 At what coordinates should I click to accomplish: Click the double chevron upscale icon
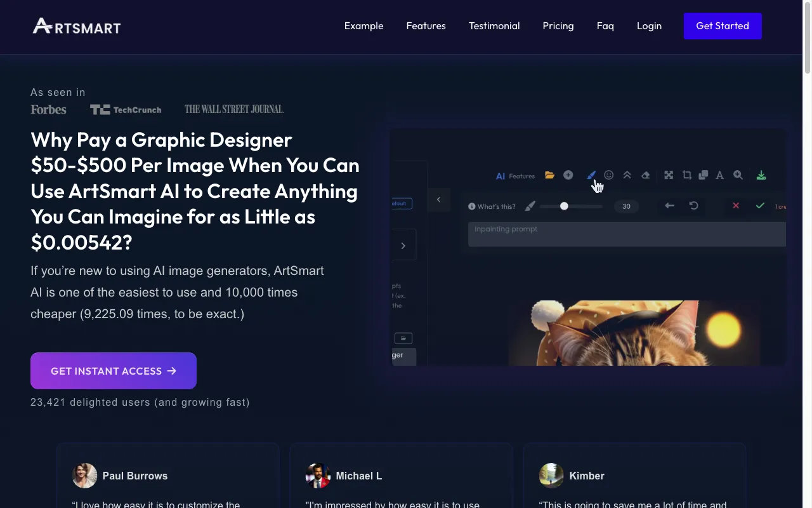tap(627, 175)
